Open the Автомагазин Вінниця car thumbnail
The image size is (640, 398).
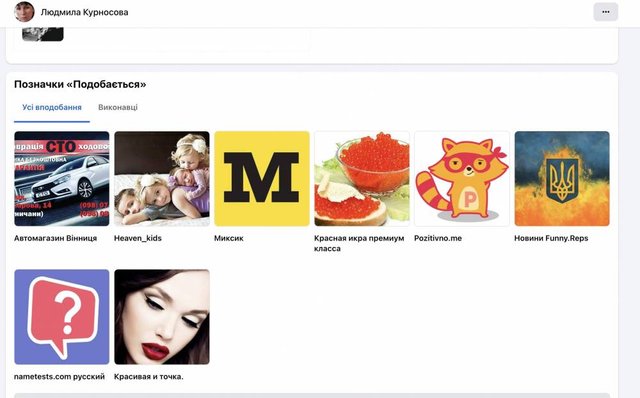click(x=62, y=178)
